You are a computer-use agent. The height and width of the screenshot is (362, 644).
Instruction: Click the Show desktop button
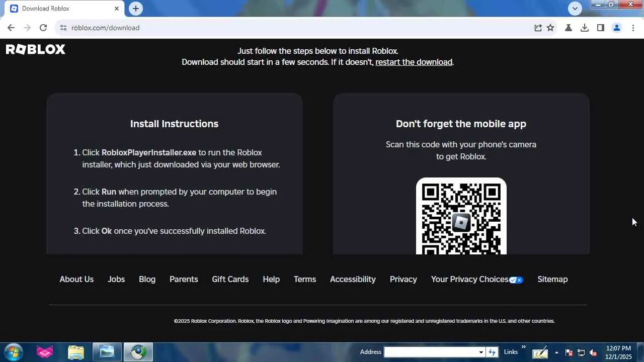pos(640,352)
